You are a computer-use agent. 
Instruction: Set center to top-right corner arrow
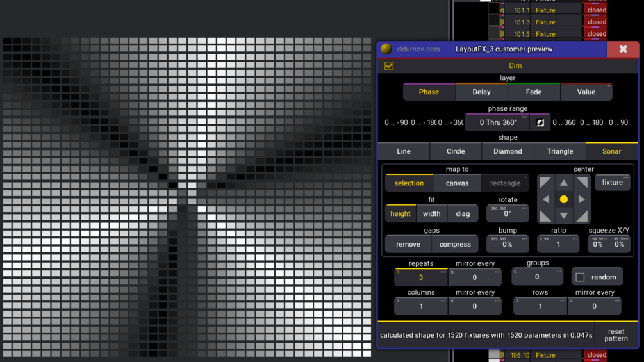coord(582,183)
